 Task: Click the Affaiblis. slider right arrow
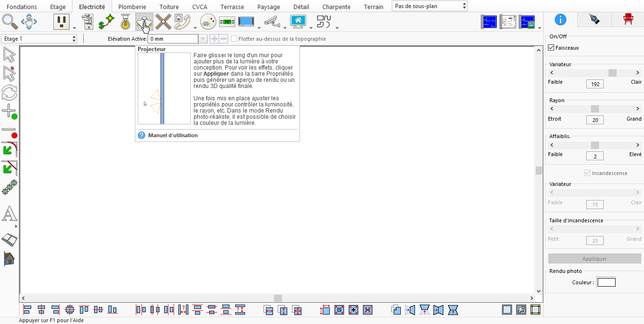click(638, 145)
